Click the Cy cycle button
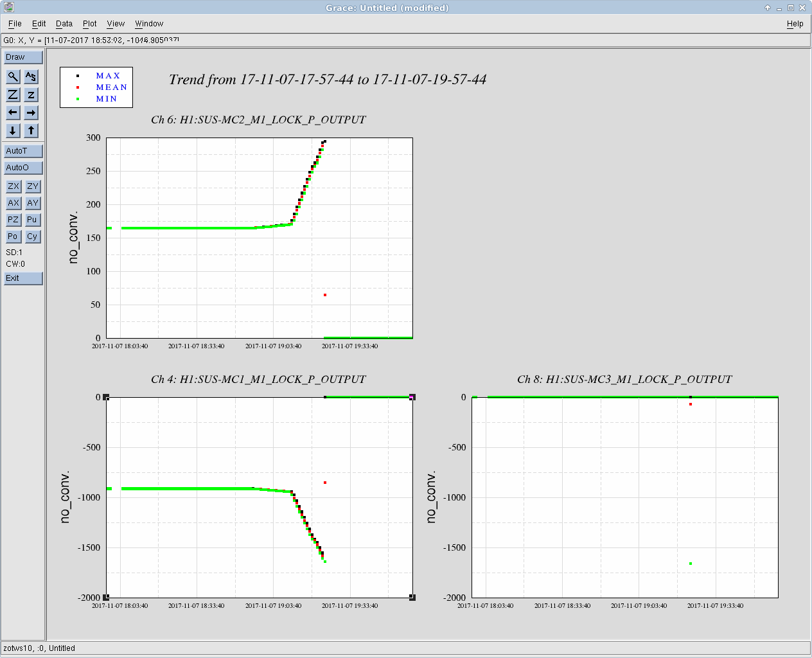 [x=33, y=236]
